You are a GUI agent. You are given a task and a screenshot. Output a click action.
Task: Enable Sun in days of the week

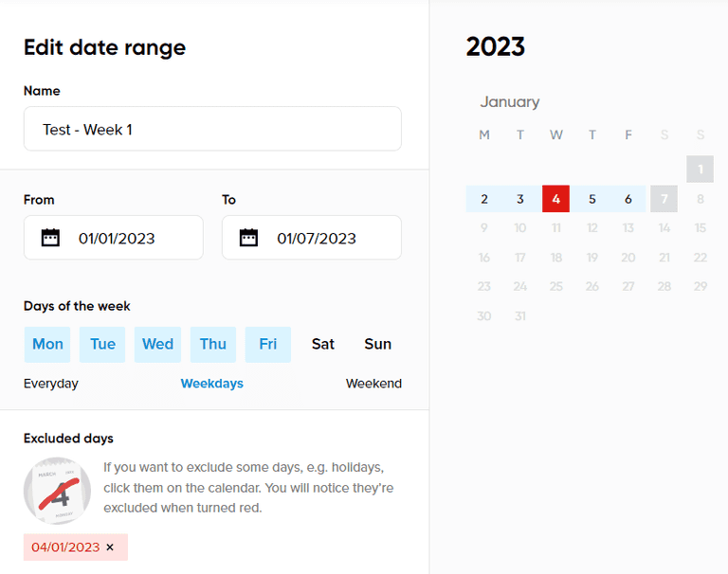378,344
